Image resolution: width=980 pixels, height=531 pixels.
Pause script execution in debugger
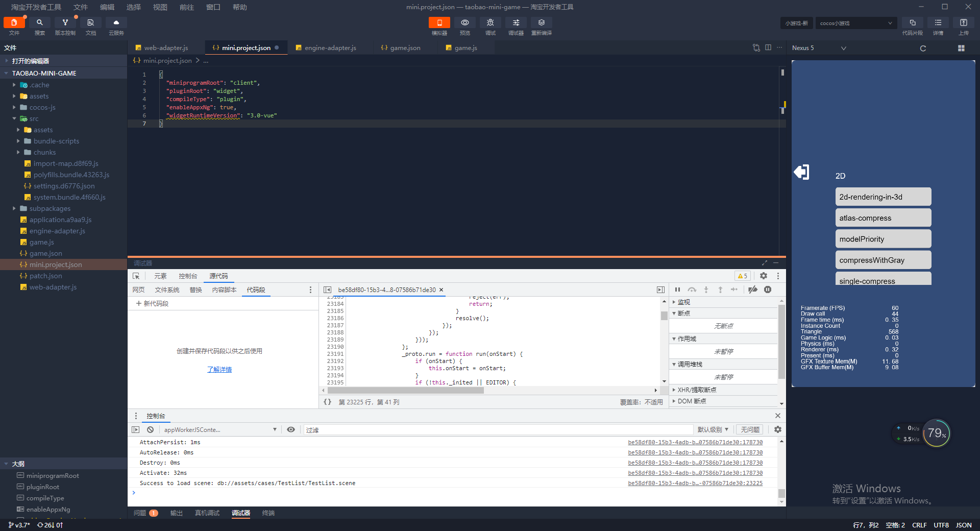pyautogui.click(x=678, y=289)
